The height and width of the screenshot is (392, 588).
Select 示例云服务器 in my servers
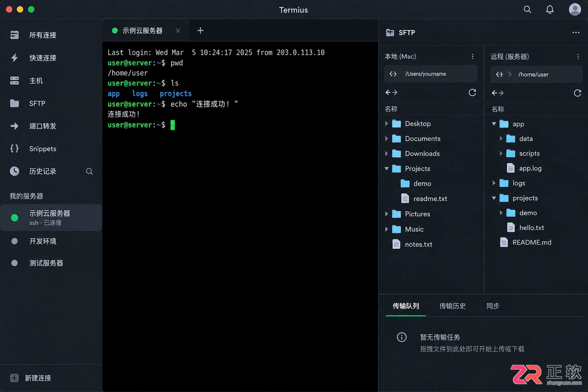pyautogui.click(x=51, y=218)
